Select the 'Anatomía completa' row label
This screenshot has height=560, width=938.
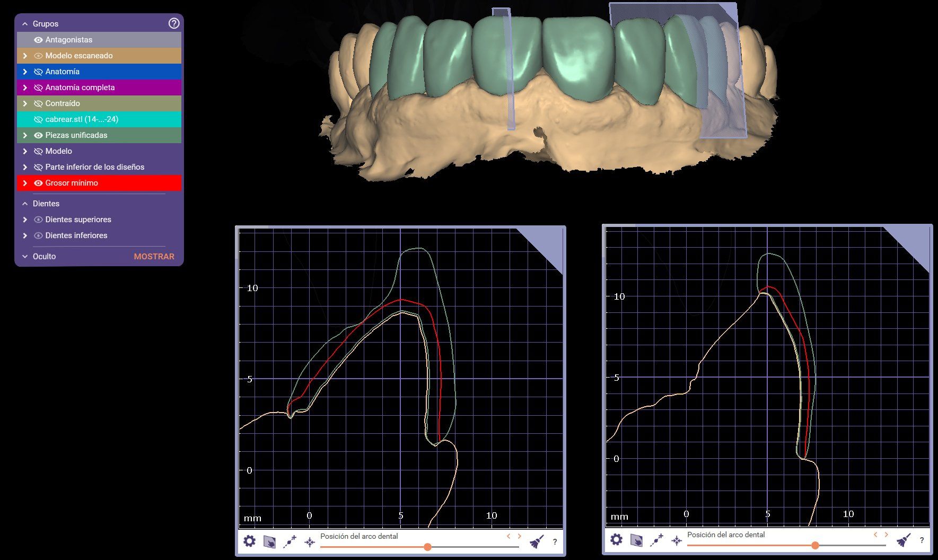(x=80, y=87)
